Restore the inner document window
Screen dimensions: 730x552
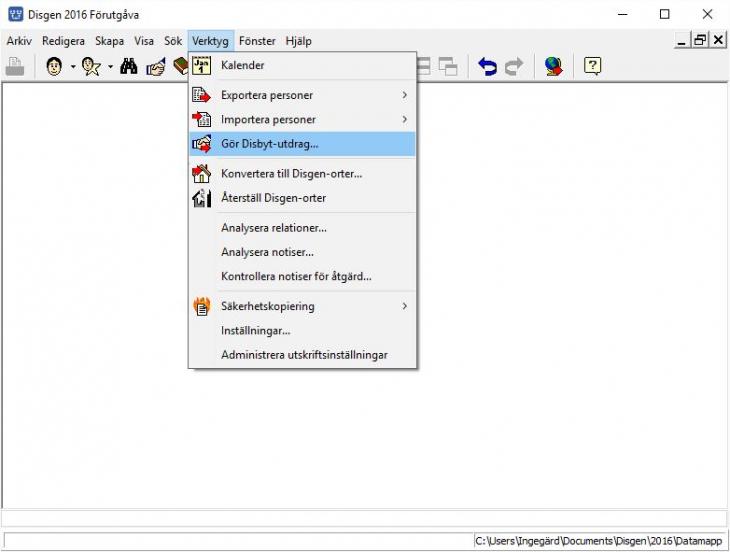[700, 40]
